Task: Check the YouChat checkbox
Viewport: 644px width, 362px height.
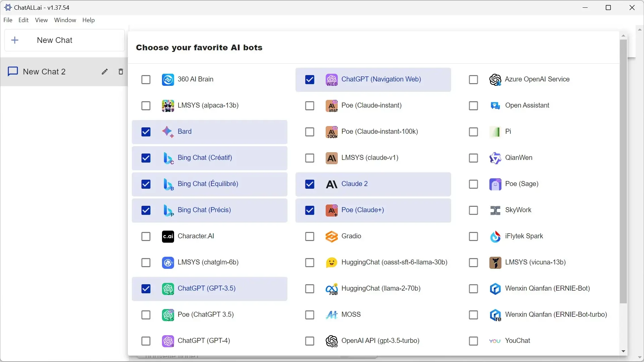Action: coord(473,341)
